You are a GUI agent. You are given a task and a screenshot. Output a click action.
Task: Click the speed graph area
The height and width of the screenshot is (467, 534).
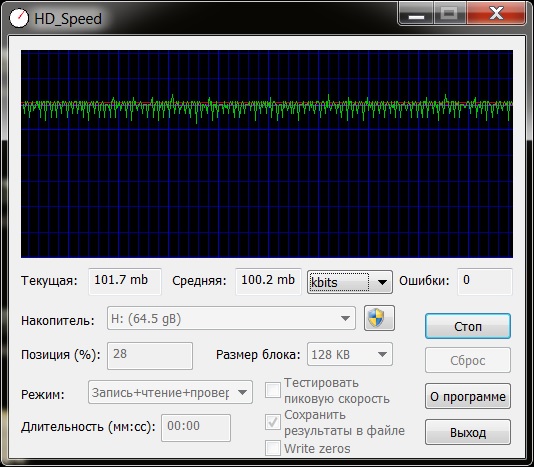tap(267, 154)
